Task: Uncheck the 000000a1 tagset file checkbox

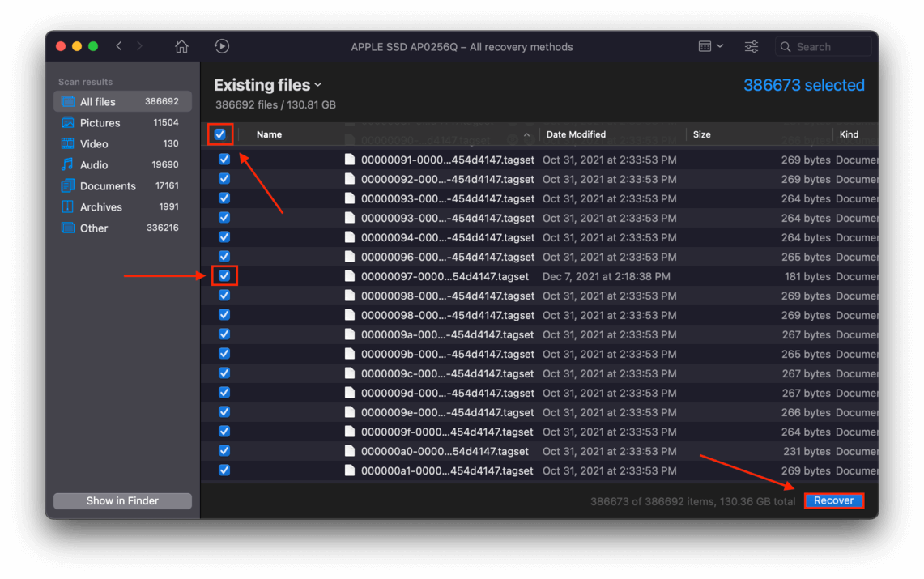Action: 224,470
